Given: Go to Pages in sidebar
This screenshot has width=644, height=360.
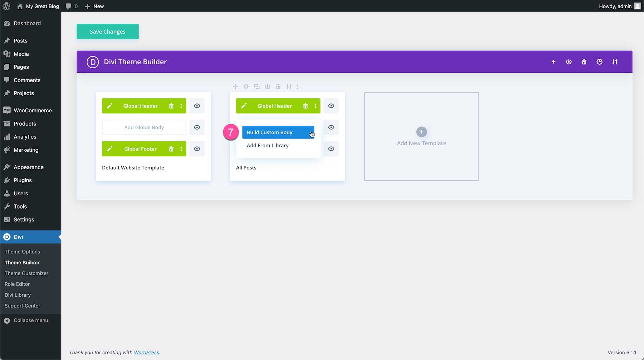Looking at the screenshot, I should [x=30, y=67].
